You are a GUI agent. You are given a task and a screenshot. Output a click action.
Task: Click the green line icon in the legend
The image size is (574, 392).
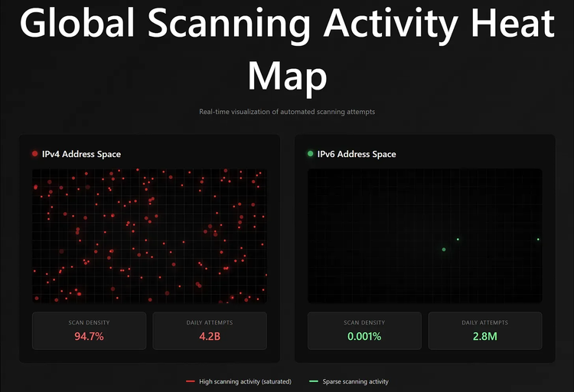point(313,381)
